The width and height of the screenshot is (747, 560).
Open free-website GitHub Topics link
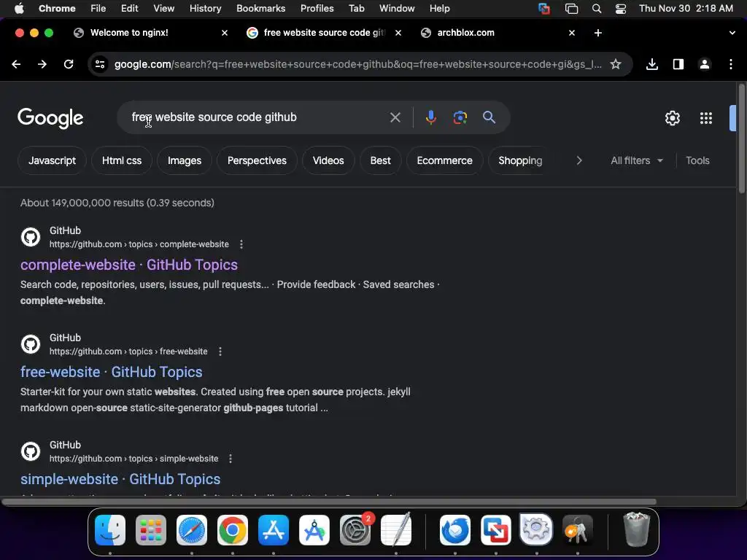[111, 372]
